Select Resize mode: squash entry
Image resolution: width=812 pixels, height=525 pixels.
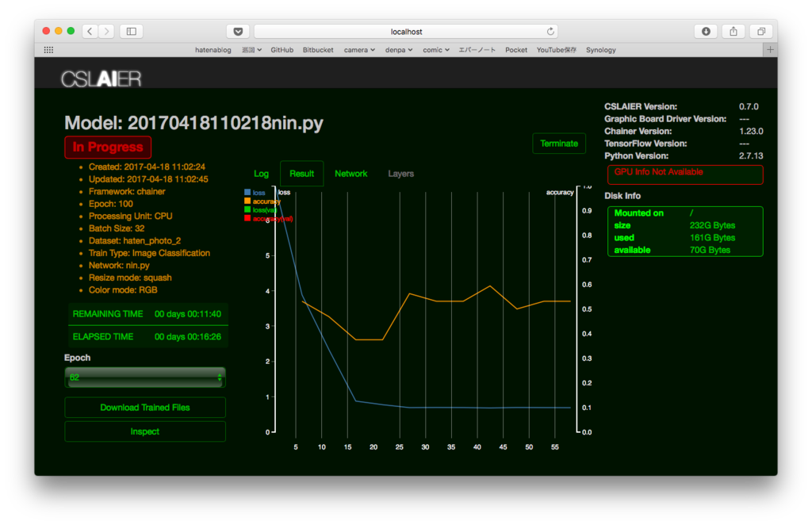tap(130, 278)
